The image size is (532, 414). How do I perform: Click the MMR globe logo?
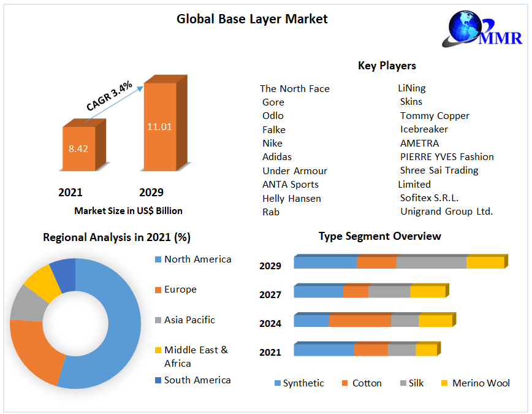tap(482, 29)
